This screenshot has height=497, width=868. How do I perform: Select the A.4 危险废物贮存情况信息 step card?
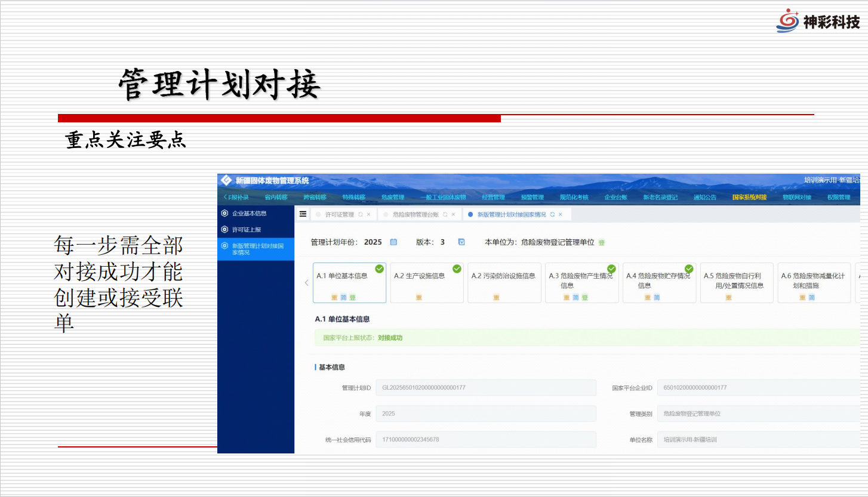click(x=658, y=283)
